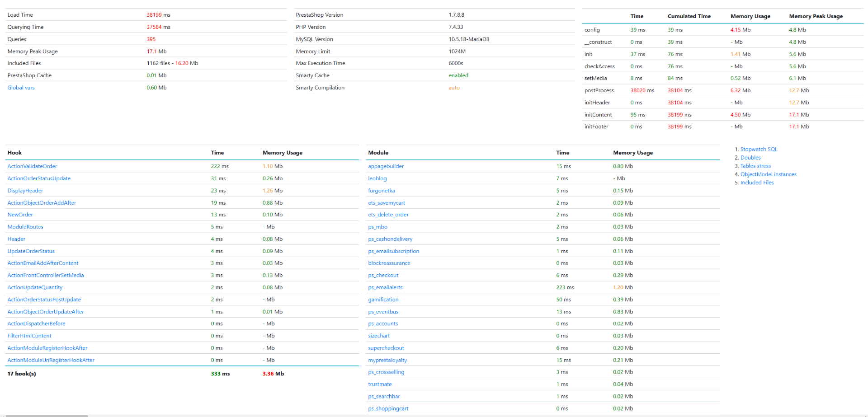Click ActionModuleUnRegisterHookAfter hook link
The width and height of the screenshot is (868, 417).
51,360
